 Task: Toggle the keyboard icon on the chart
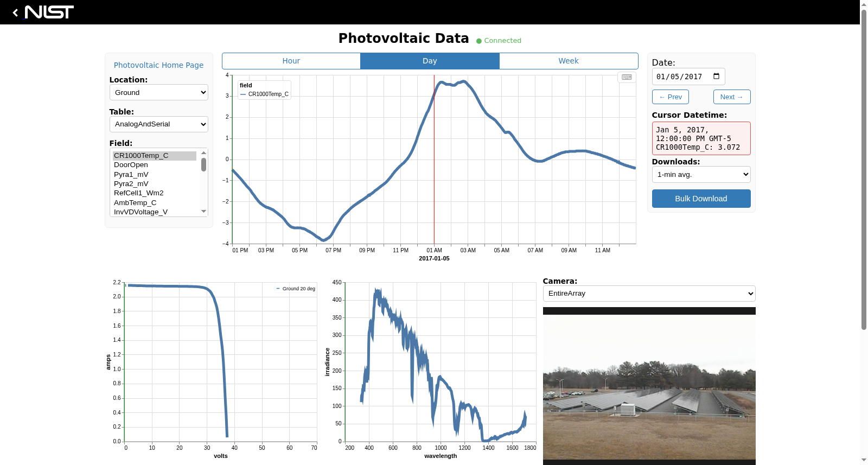point(627,77)
